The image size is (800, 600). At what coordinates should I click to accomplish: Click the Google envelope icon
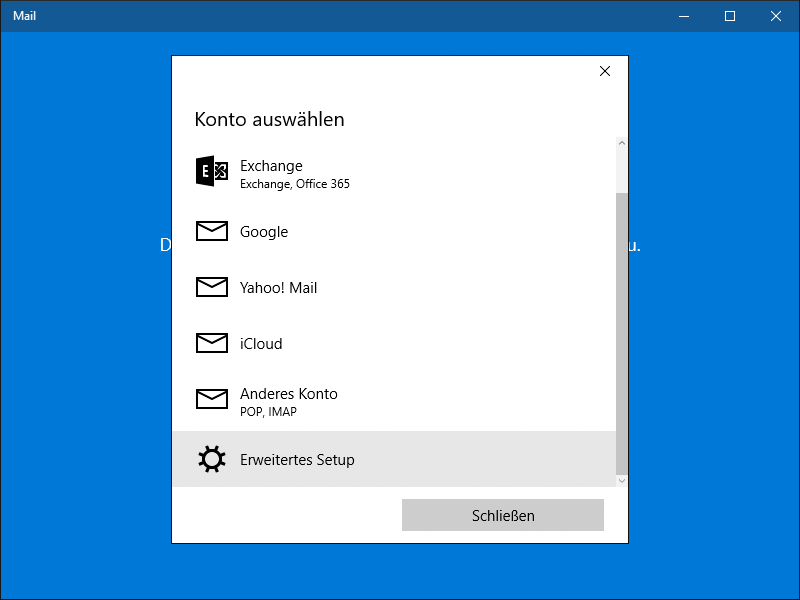click(212, 231)
